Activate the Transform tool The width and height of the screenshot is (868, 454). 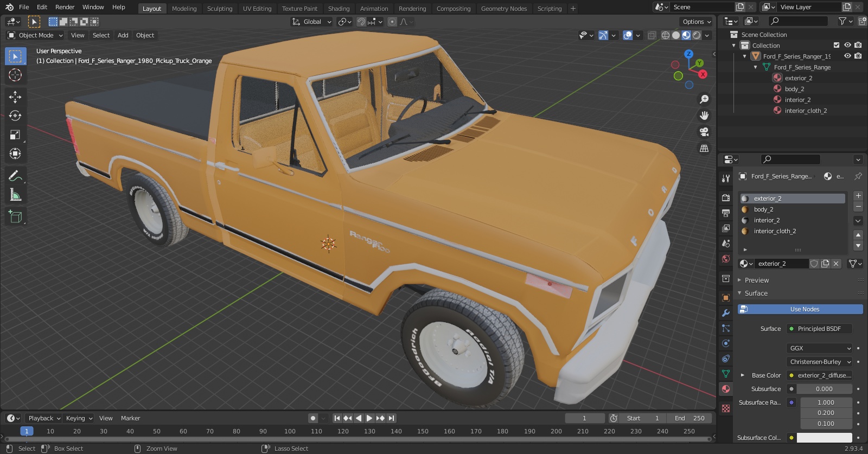15,154
